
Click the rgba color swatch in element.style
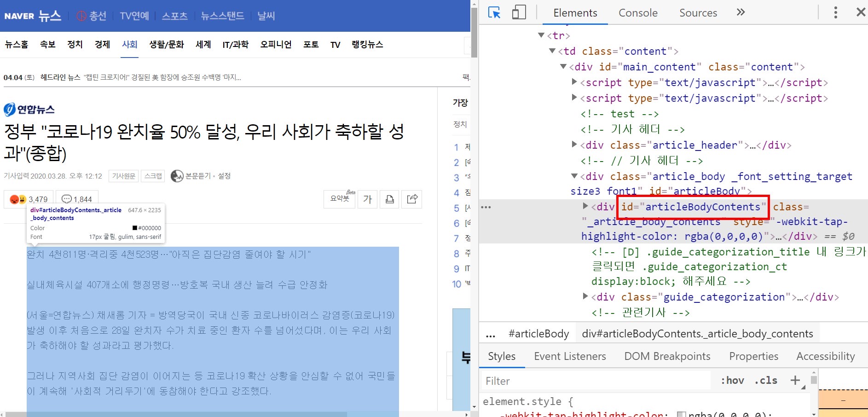pyautogui.click(x=682, y=414)
